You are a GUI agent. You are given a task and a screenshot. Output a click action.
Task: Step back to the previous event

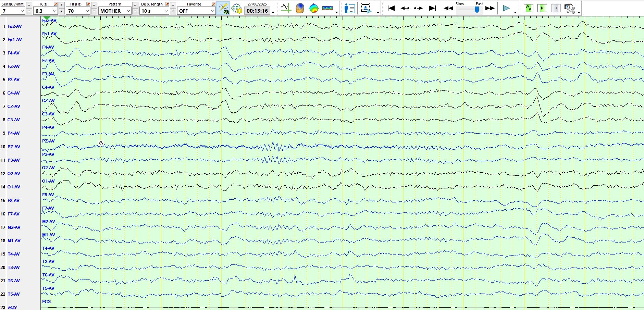(405, 8)
